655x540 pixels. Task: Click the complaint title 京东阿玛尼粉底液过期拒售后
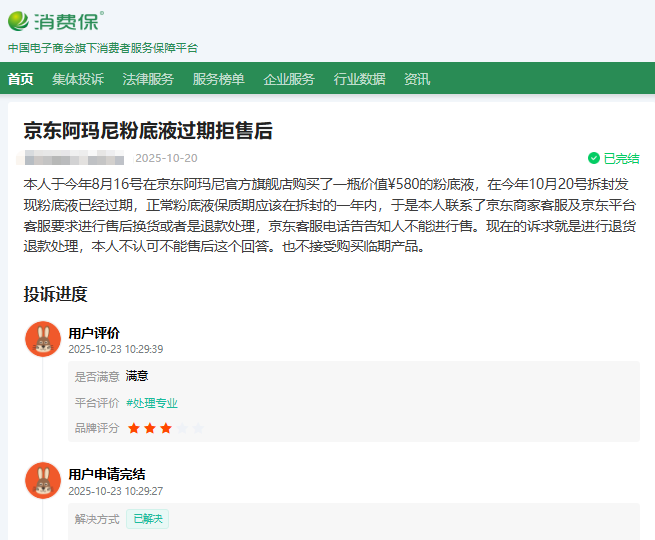148,131
